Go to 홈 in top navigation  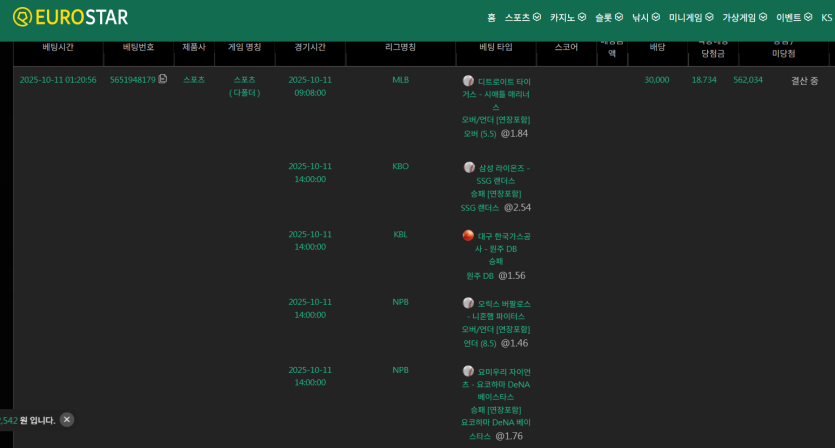(491, 18)
